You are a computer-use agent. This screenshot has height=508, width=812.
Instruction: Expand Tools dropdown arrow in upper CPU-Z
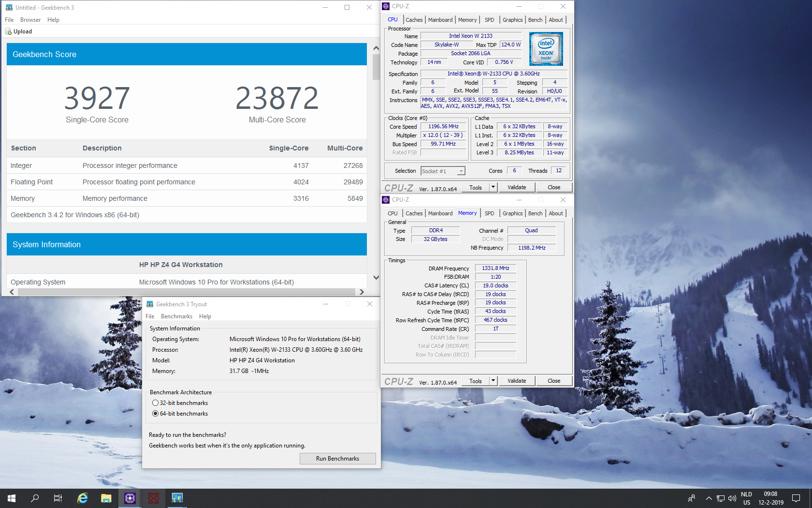tap(493, 187)
